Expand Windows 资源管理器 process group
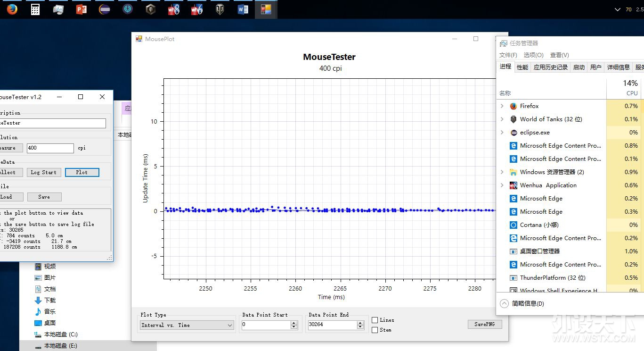This screenshot has width=644, height=351. (502, 172)
